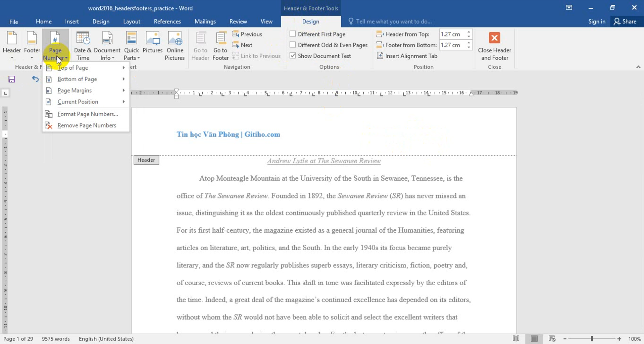Click the right indent marker on ruler
Image resolution: width=644 pixels, height=344 pixels.
(x=471, y=94)
